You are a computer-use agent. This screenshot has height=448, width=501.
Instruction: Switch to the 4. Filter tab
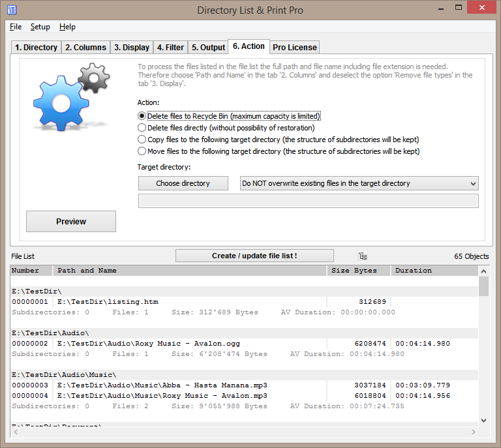[x=170, y=47]
